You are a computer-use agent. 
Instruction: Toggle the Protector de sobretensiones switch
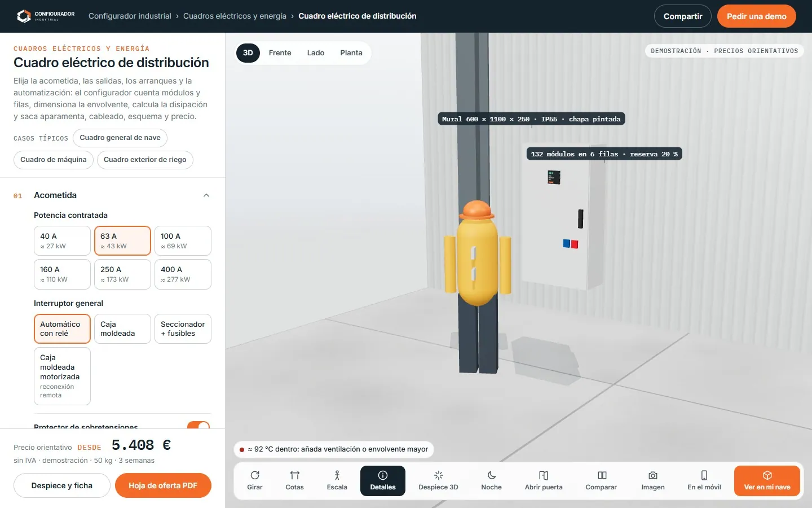198,426
